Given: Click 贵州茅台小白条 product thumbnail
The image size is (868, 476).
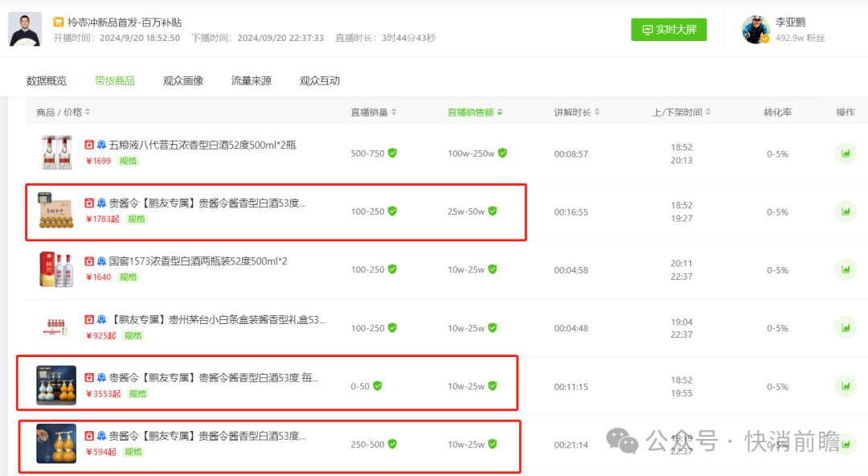Looking at the screenshot, I should [x=56, y=327].
